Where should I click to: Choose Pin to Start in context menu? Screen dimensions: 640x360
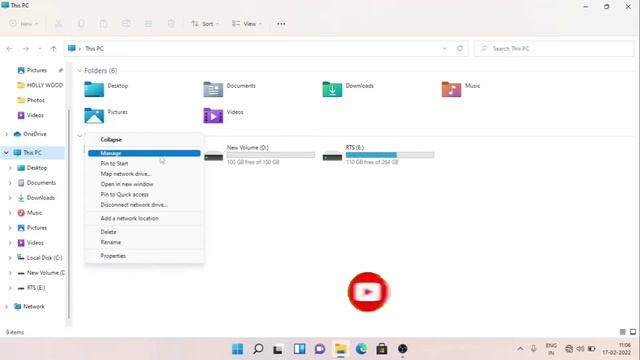point(144,163)
